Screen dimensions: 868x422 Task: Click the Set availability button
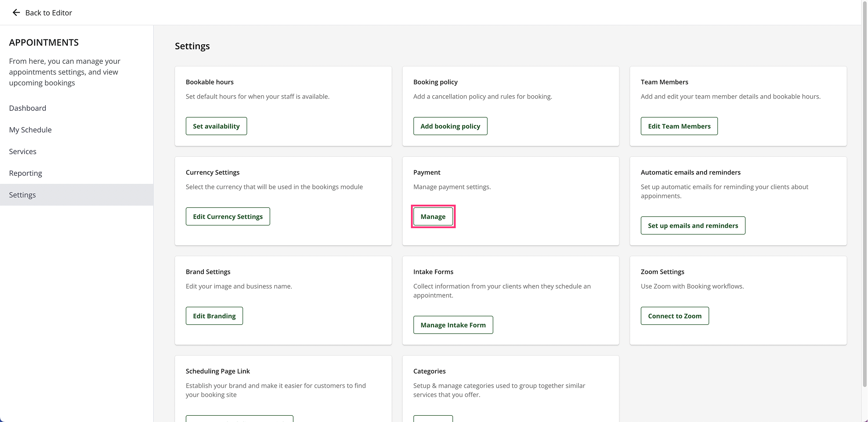click(216, 126)
